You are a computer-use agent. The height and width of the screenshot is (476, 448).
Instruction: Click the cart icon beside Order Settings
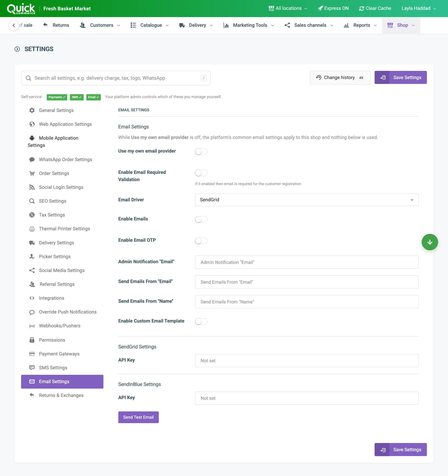[32, 173]
